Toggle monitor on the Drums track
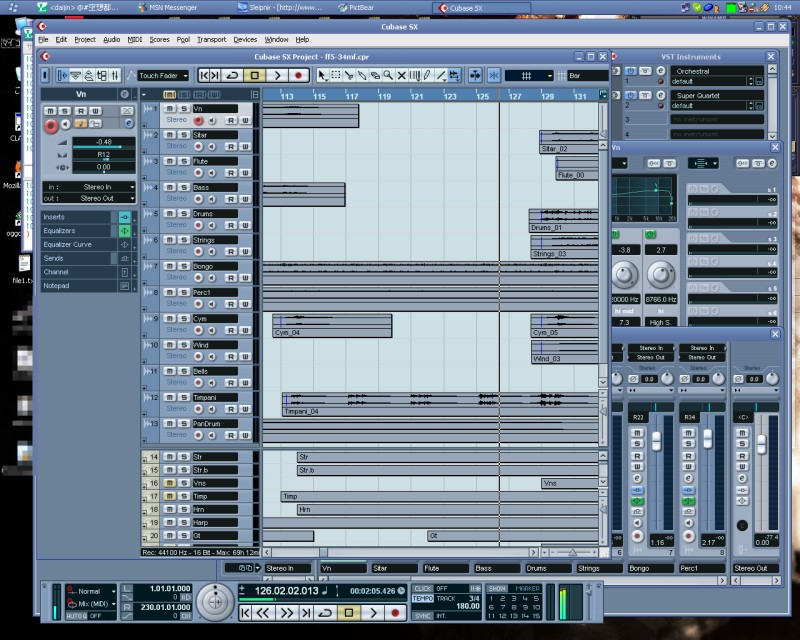800x640 pixels. [x=212, y=226]
